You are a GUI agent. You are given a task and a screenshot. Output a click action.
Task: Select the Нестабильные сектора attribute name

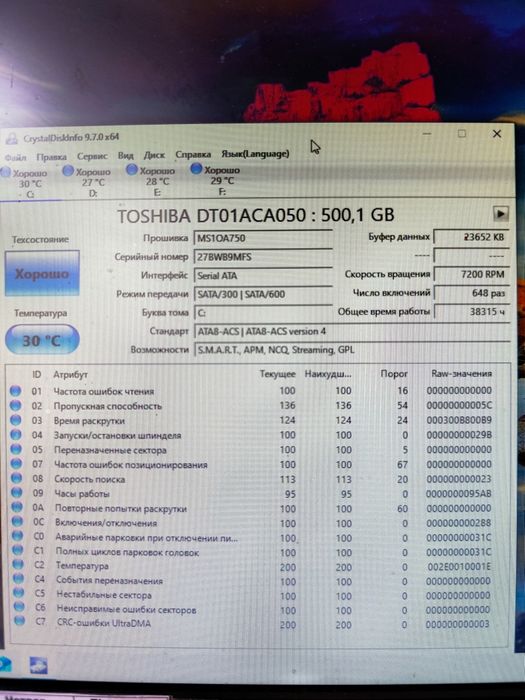[104, 595]
